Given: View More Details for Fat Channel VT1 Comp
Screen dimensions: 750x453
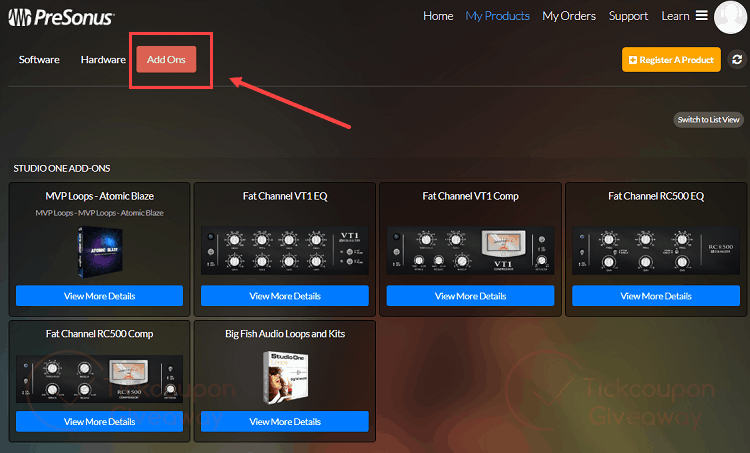Looking at the screenshot, I should (x=470, y=296).
